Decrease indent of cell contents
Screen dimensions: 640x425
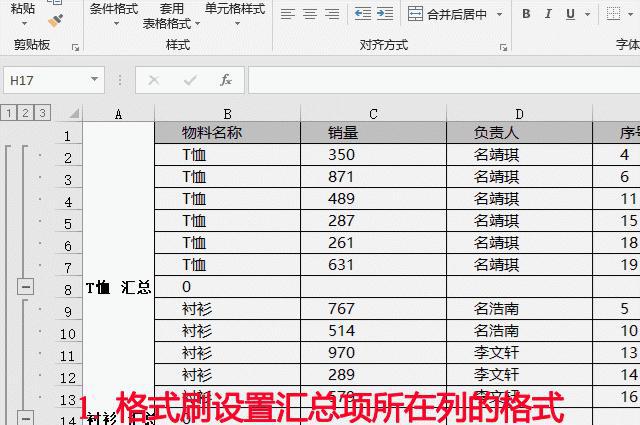(x=363, y=14)
